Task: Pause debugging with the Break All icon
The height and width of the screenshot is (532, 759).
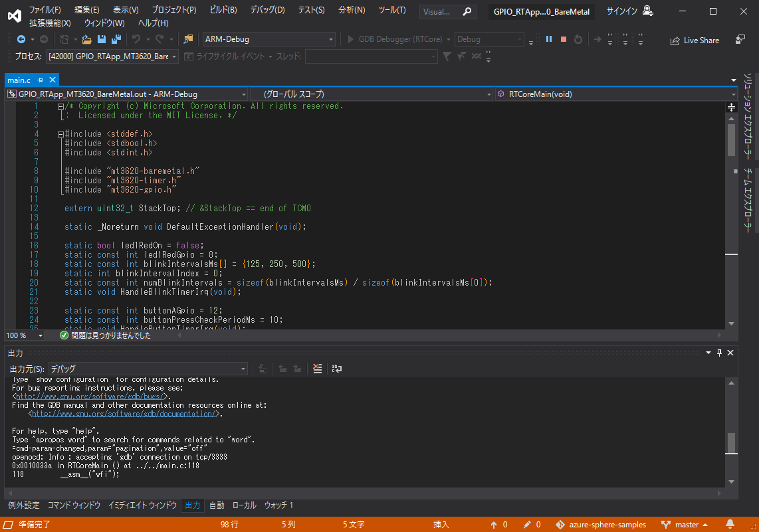Action: click(549, 39)
